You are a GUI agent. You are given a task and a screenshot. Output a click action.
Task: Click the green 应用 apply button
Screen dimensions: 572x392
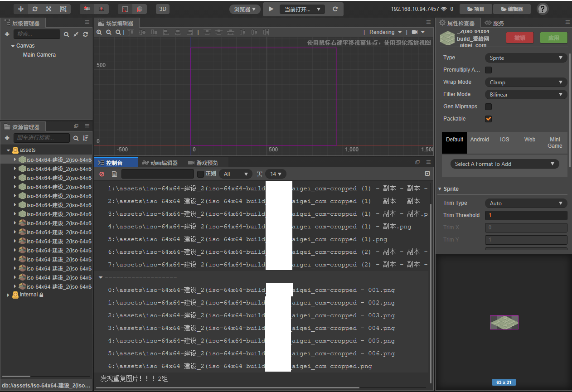[553, 38]
